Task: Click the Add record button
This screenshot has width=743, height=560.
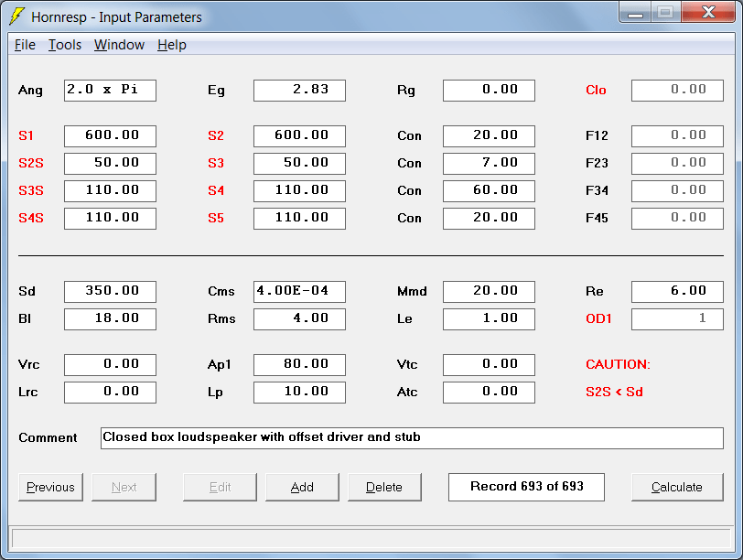Action: (302, 487)
